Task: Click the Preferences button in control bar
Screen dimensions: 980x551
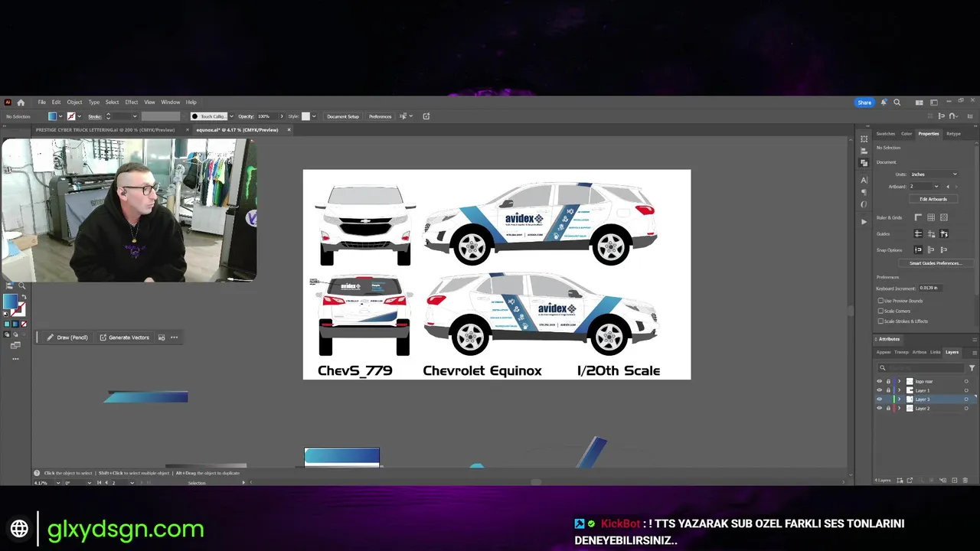Action: tap(380, 116)
